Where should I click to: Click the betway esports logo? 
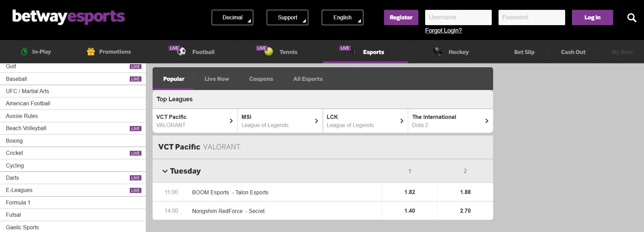tap(69, 17)
